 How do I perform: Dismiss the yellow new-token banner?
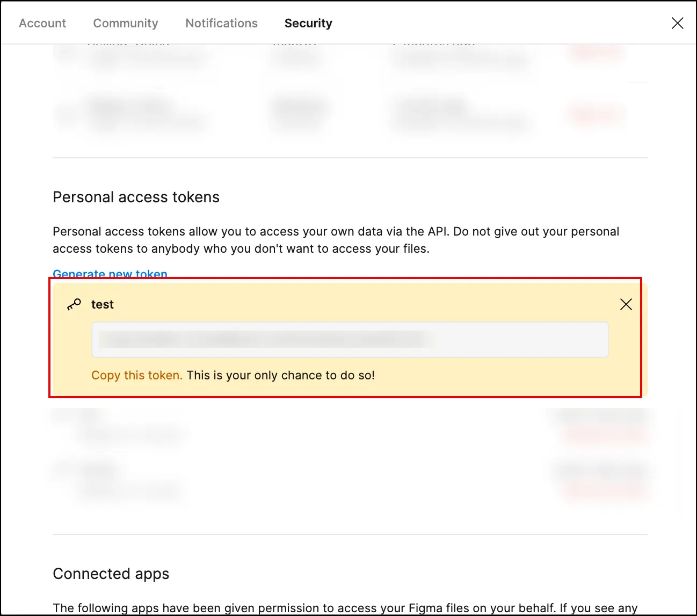[626, 304]
